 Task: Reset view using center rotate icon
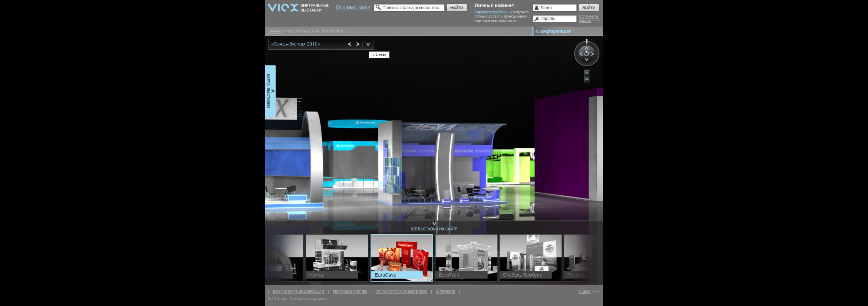tap(587, 54)
